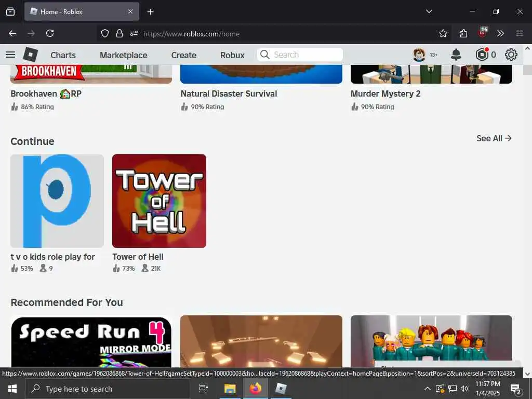
Task: Click the 13+ age label
Action: tap(434, 55)
